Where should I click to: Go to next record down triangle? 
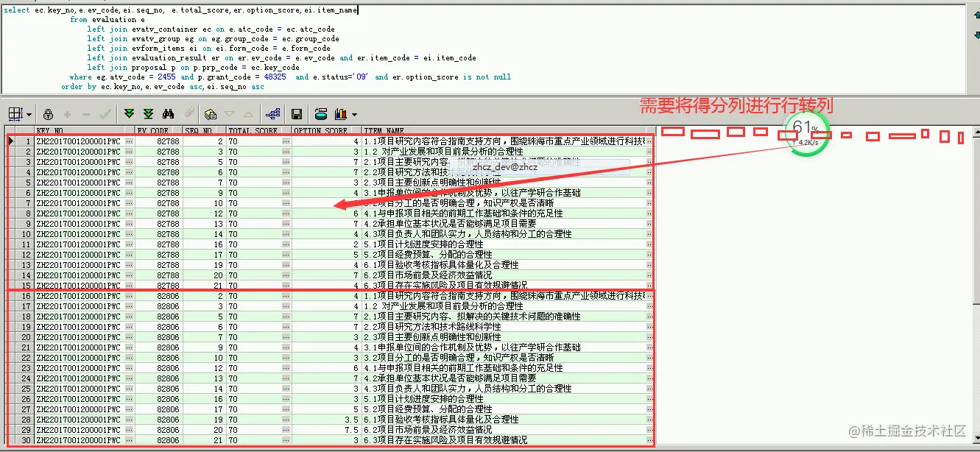(230, 115)
